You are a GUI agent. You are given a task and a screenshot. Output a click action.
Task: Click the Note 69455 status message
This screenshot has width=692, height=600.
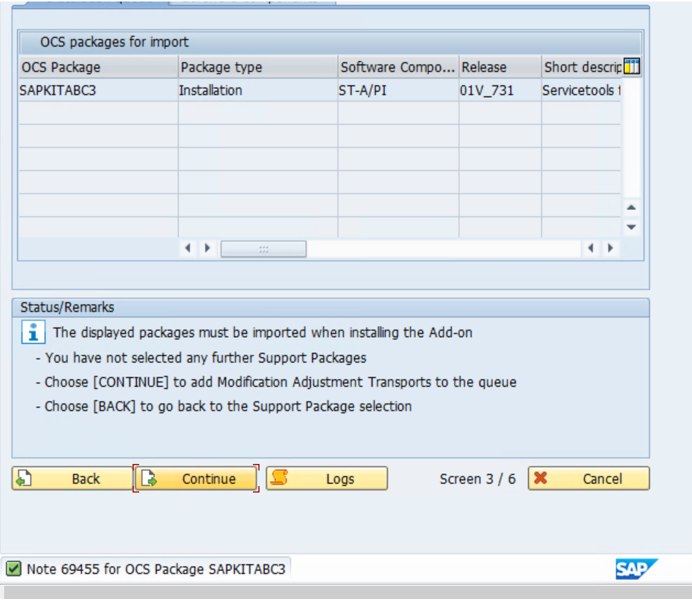coord(156,569)
